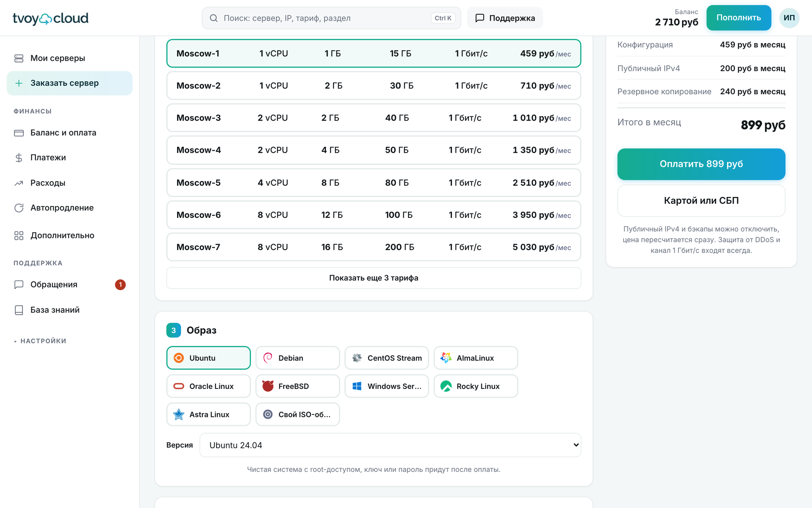Click the card icon for Баланс и оплата

pyautogui.click(x=19, y=133)
